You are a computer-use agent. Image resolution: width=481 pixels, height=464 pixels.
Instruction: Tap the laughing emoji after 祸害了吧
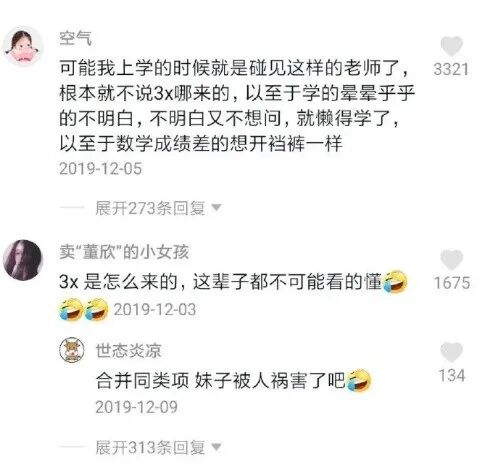(x=359, y=380)
